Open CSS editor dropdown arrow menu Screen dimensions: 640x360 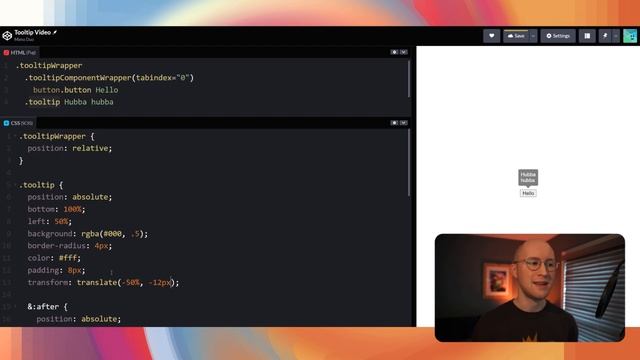[403, 123]
